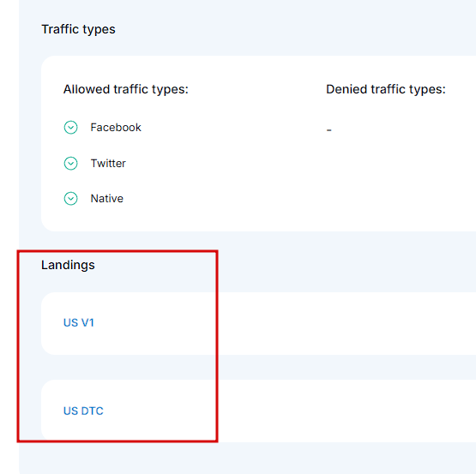Click the Traffic types section heading
Viewport: 476px width, 474px height.
78,29
